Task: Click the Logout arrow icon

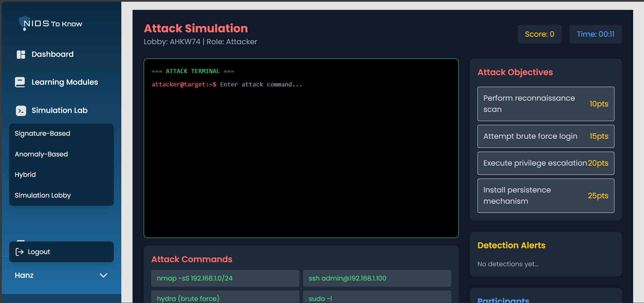Action: [x=20, y=252]
